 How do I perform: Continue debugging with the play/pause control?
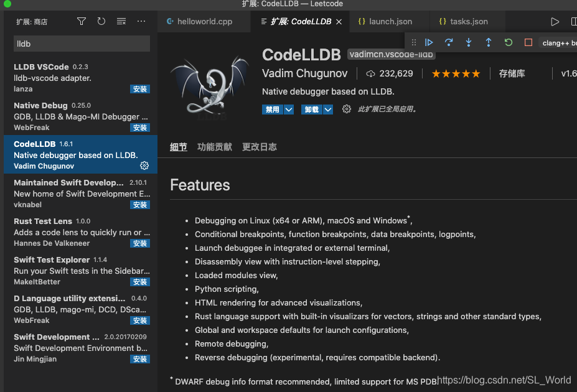click(x=429, y=43)
